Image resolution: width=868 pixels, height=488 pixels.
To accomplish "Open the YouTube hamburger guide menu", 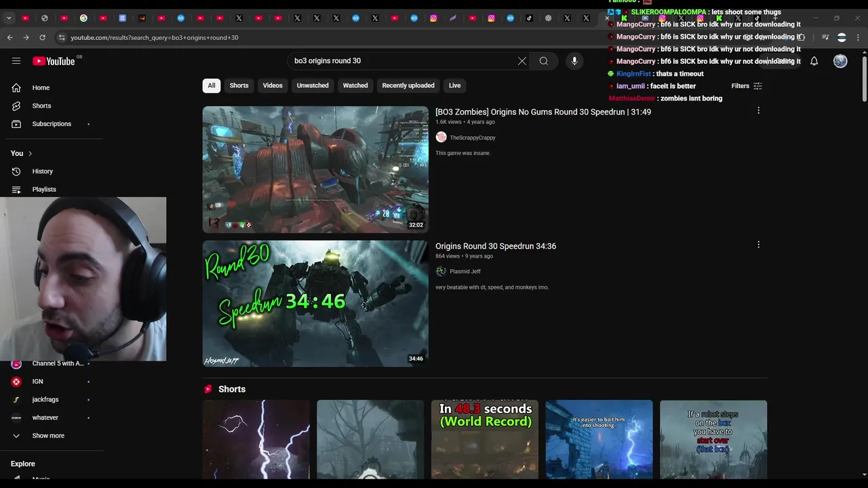I will (16, 61).
